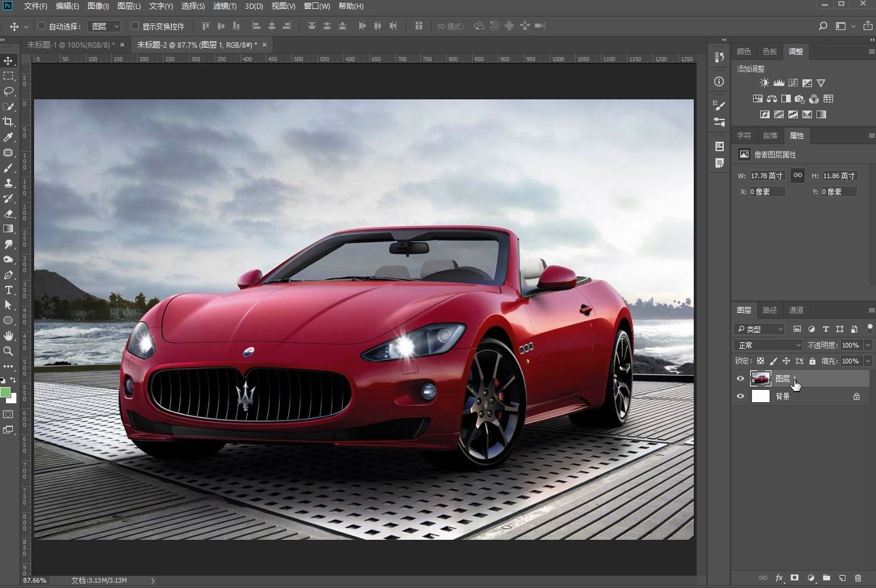Add a Brightness/Contrast adjustment
Image resolution: width=876 pixels, height=588 pixels.
point(764,83)
